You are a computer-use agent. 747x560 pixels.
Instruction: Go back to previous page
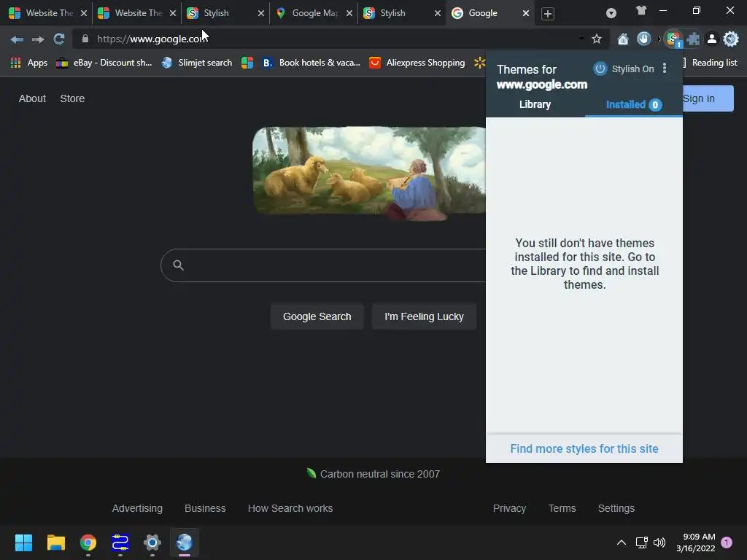17,39
